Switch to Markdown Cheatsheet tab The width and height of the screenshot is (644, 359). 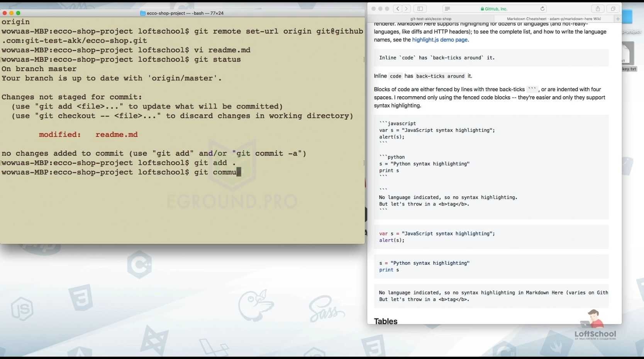click(x=554, y=19)
